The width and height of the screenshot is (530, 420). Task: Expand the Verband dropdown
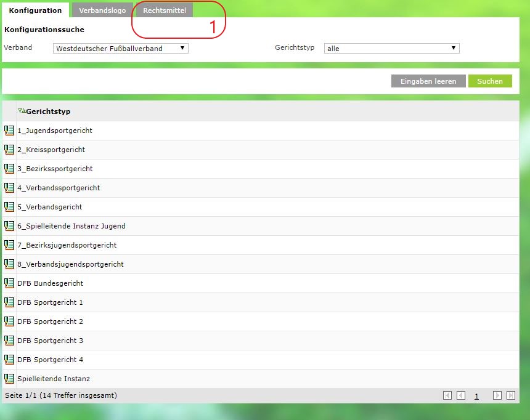(x=121, y=48)
